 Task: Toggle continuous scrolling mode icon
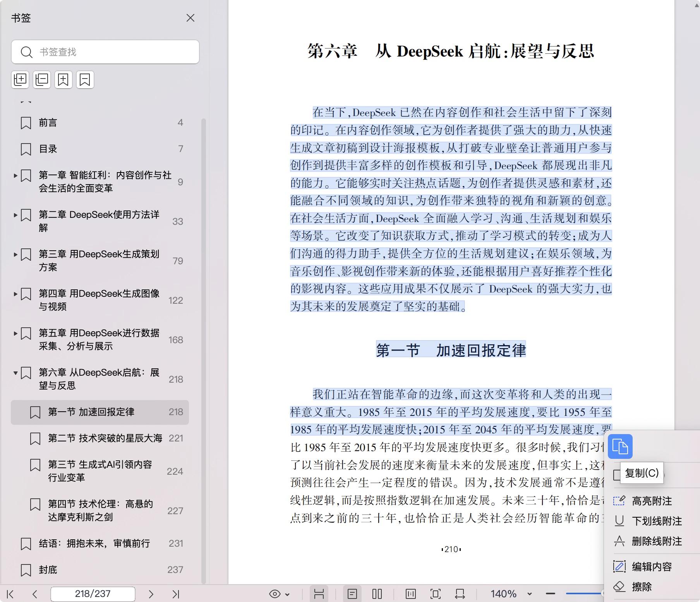pyautogui.click(x=319, y=594)
